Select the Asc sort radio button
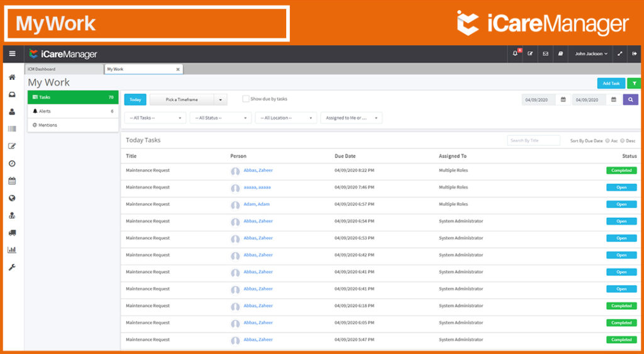The width and height of the screenshot is (644, 354). (x=608, y=140)
